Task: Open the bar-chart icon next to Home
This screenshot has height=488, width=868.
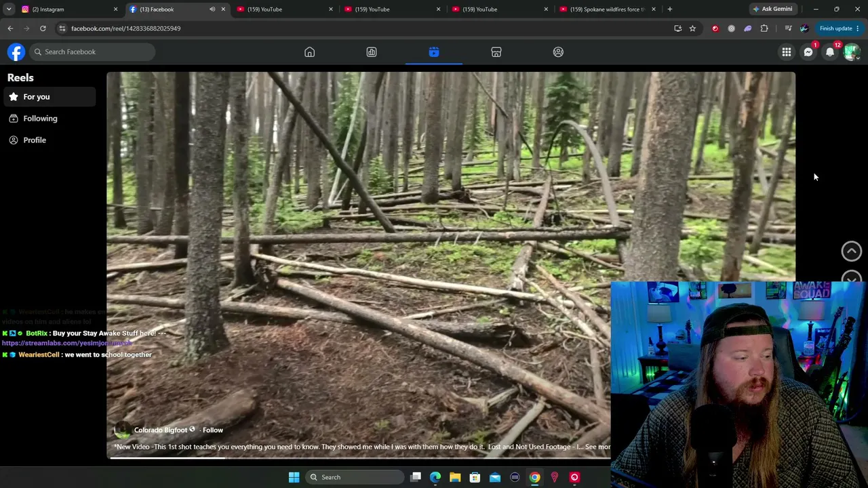Action: coord(372,52)
